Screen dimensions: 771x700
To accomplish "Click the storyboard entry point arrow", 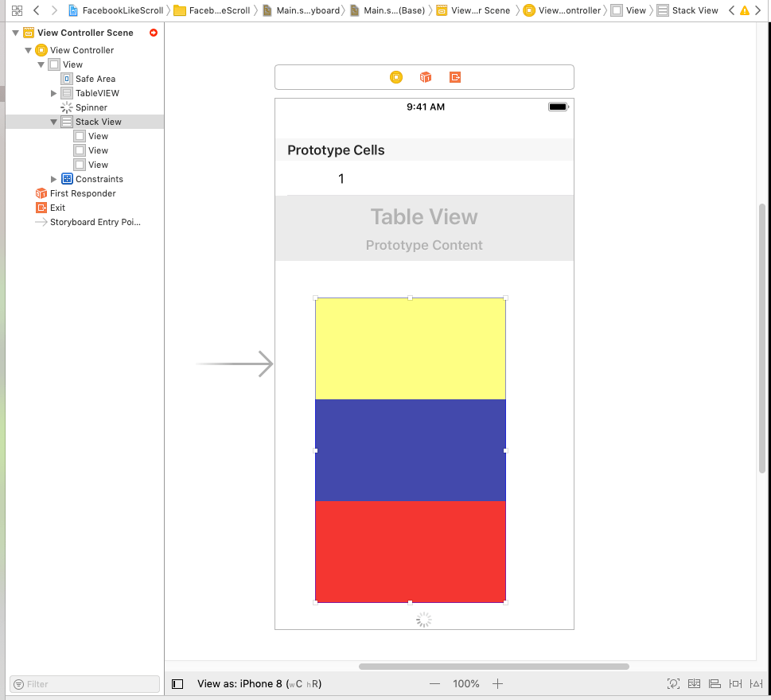I will (235, 364).
